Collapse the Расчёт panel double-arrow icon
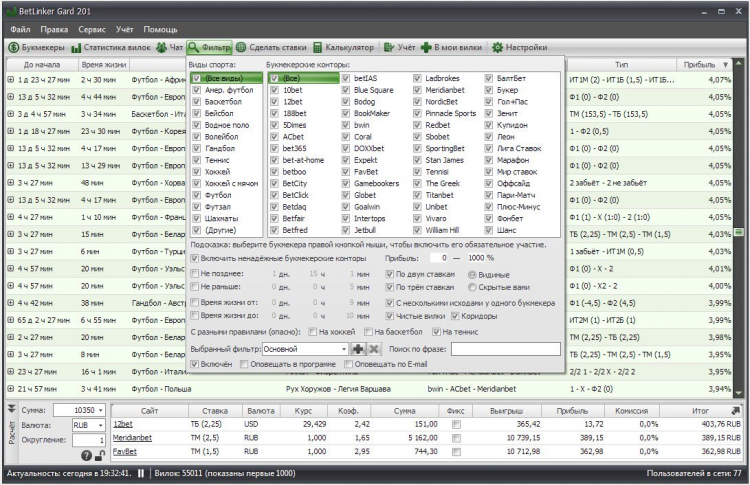This screenshot has width=750, height=485. pyautogui.click(x=11, y=409)
